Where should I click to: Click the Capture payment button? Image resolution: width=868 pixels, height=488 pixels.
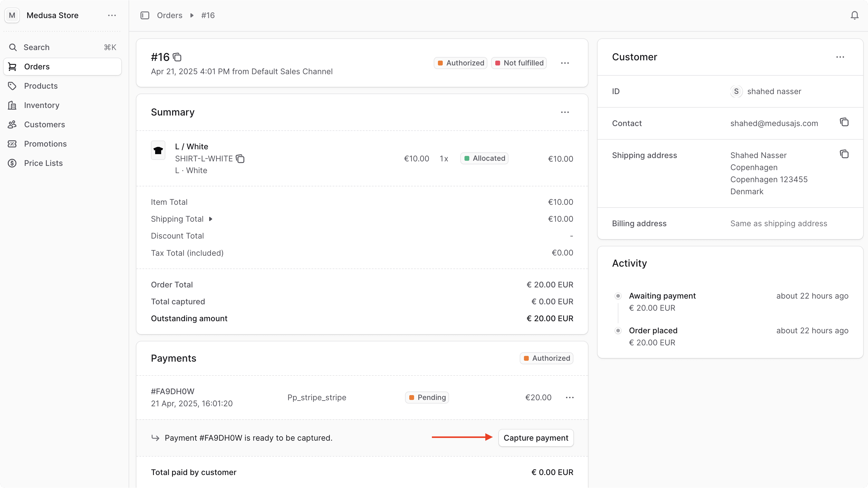(x=535, y=438)
